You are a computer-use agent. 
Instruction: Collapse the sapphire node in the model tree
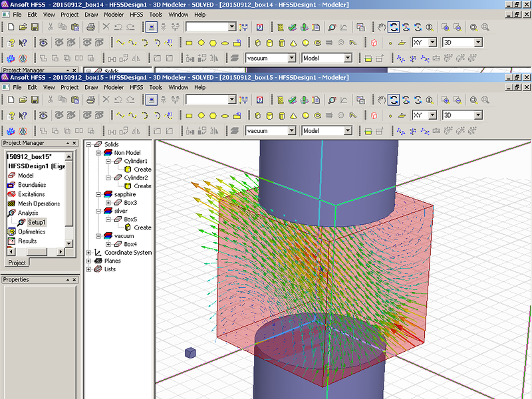[99, 194]
